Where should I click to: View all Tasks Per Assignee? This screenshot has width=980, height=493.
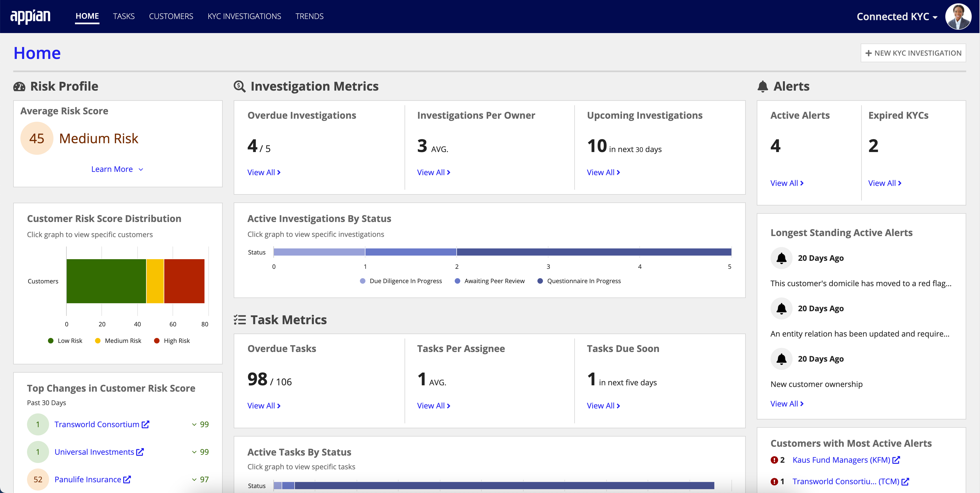[x=434, y=406]
